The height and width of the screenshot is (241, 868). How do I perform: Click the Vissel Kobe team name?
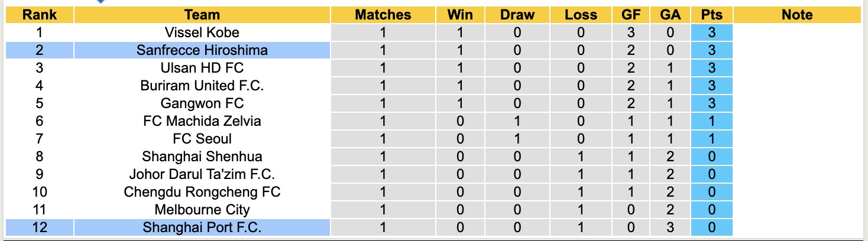[x=202, y=32]
